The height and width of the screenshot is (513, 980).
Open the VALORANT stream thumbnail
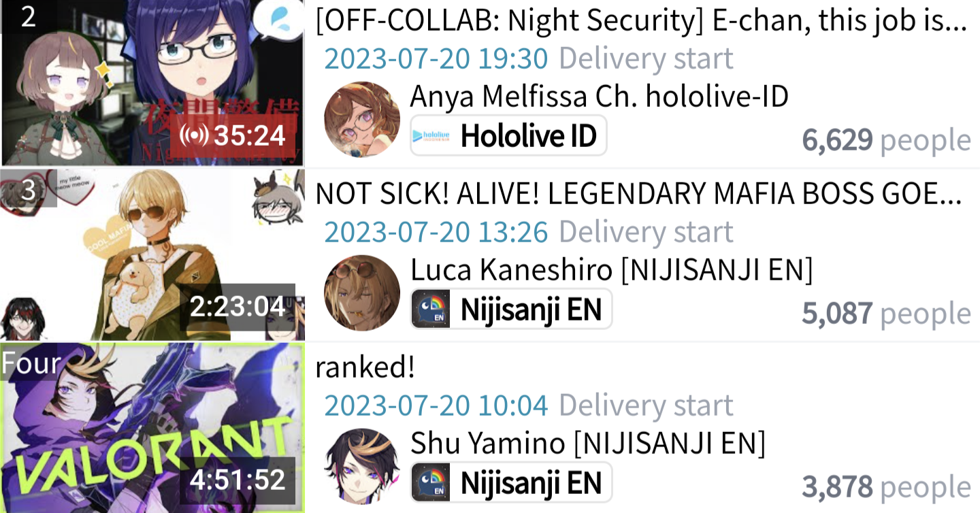click(152, 428)
